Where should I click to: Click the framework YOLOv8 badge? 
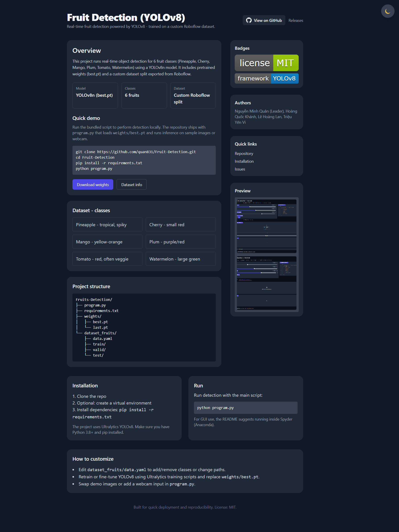(266, 78)
